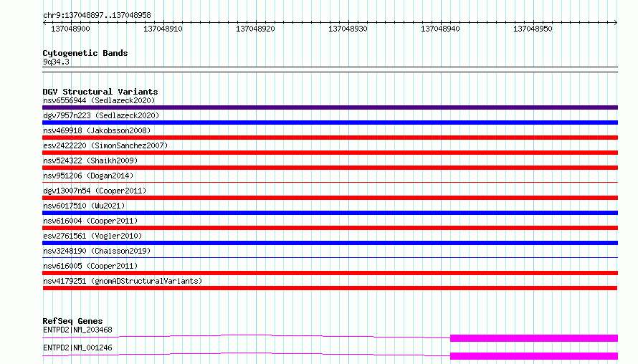Click the red bar under nsv4179251
Viewport: 638px width, 364px height.
coord(330,288)
